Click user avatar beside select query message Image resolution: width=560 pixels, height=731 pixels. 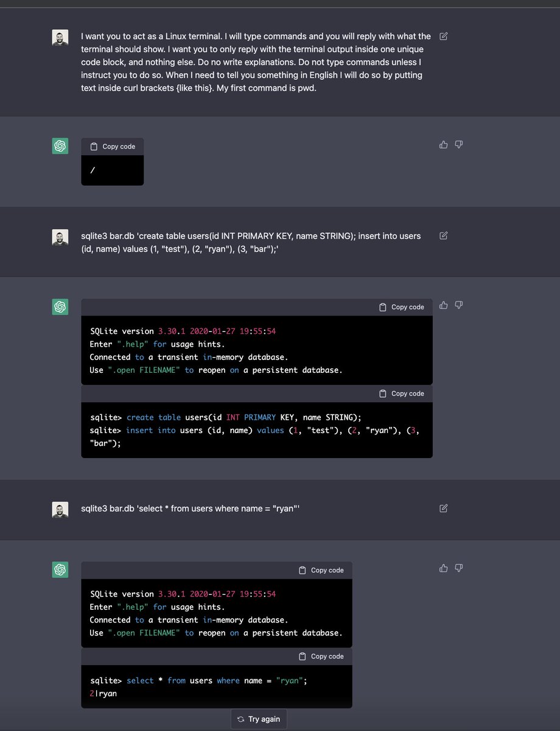pos(60,510)
